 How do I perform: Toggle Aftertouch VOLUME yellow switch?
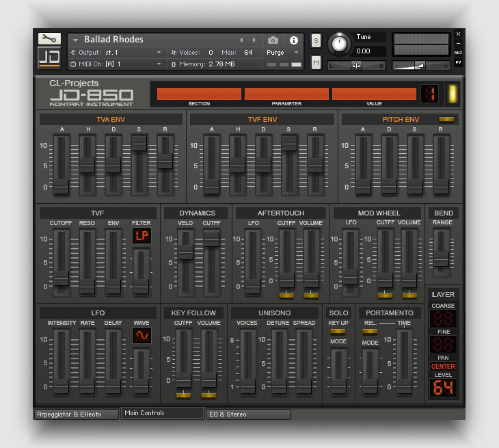pyautogui.click(x=311, y=295)
